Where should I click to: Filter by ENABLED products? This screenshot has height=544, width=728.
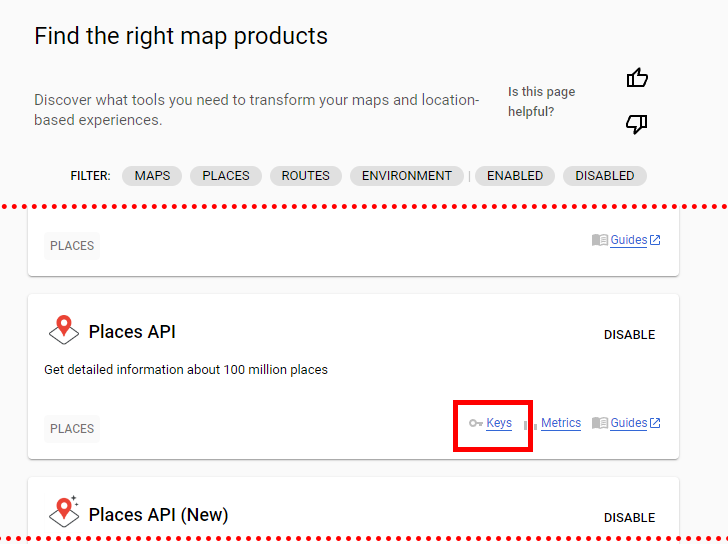[x=515, y=176]
